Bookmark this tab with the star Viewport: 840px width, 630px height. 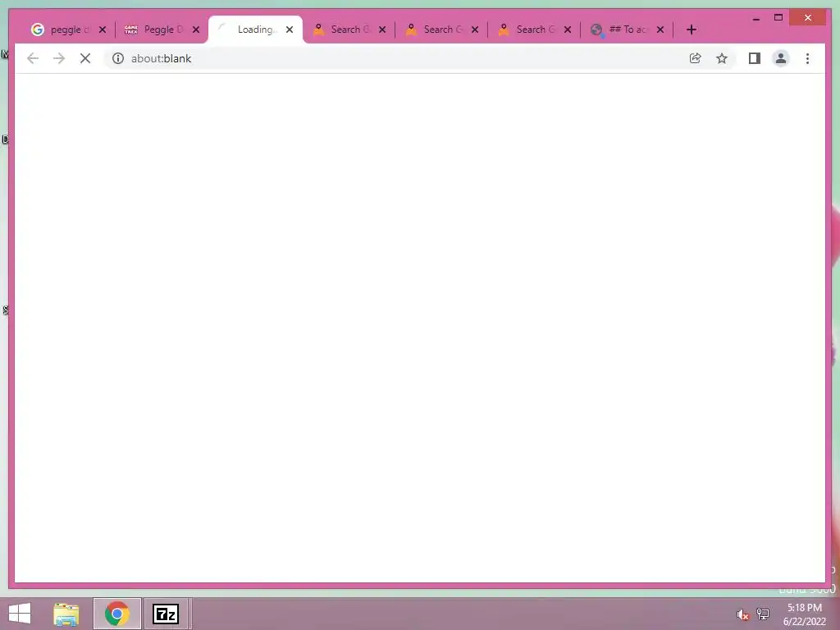coord(722,58)
